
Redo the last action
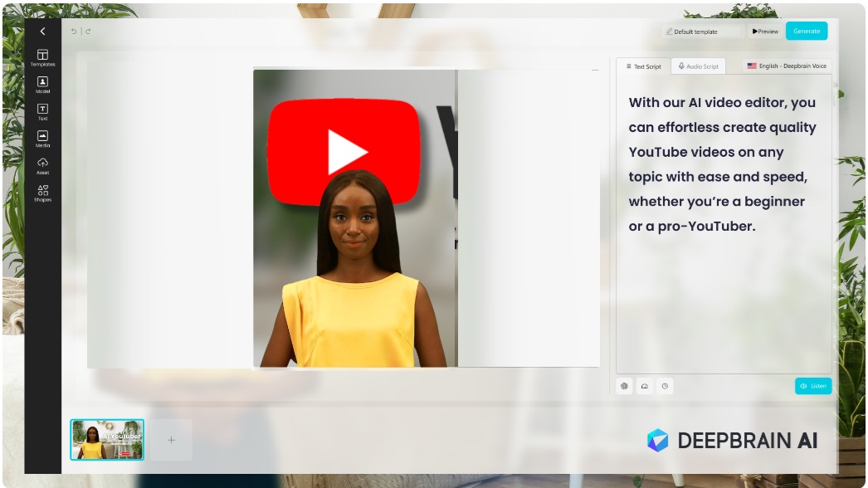coord(88,32)
